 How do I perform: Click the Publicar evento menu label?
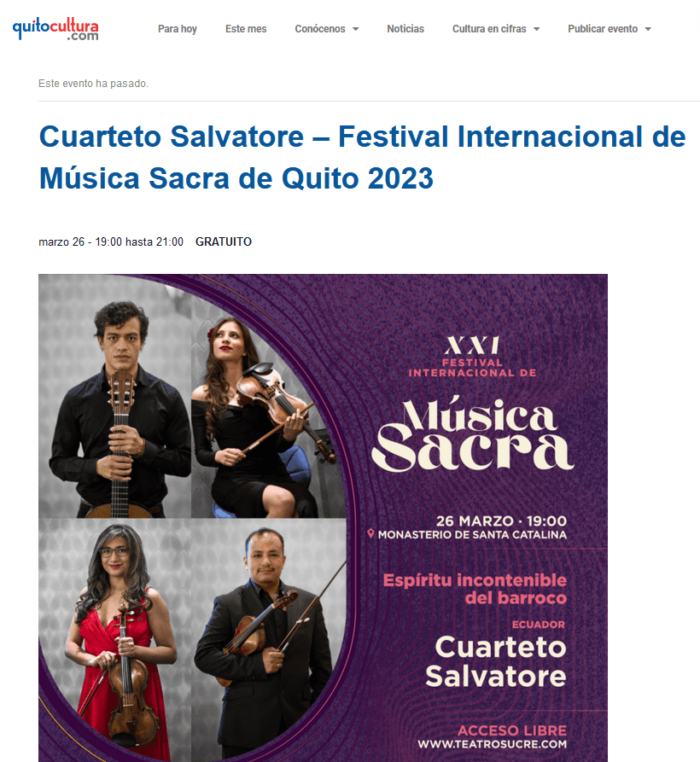point(603,29)
